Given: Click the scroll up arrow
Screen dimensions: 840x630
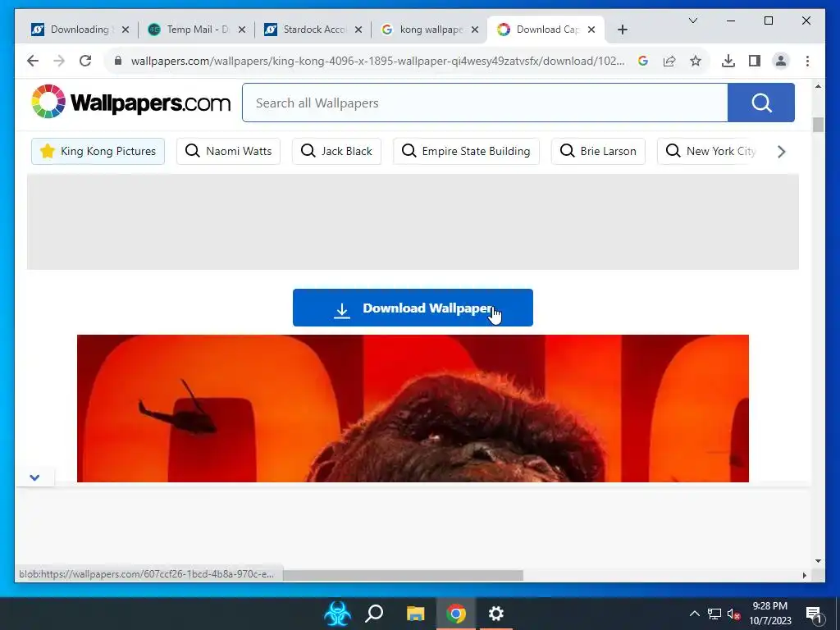Looking at the screenshot, I should pos(818,86).
